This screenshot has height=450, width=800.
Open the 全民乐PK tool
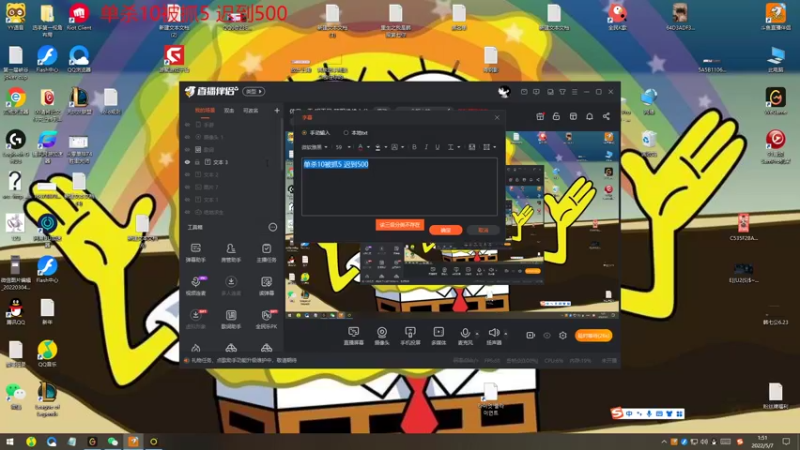(x=266, y=319)
